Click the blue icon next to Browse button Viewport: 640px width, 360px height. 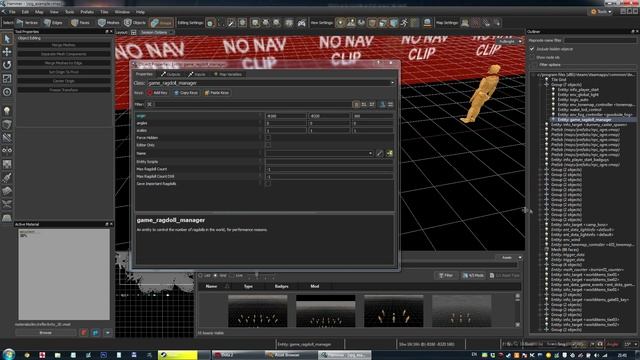pyautogui.click(x=96, y=333)
